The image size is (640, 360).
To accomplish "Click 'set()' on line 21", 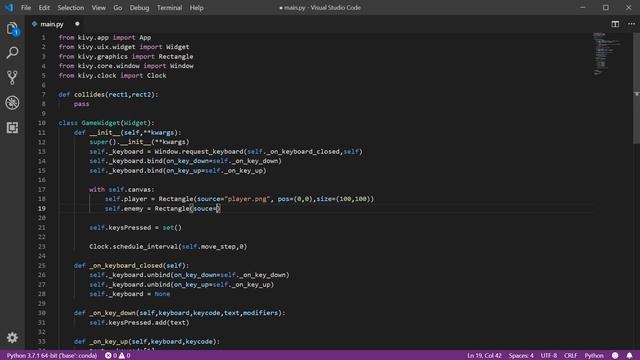I will tap(172, 227).
